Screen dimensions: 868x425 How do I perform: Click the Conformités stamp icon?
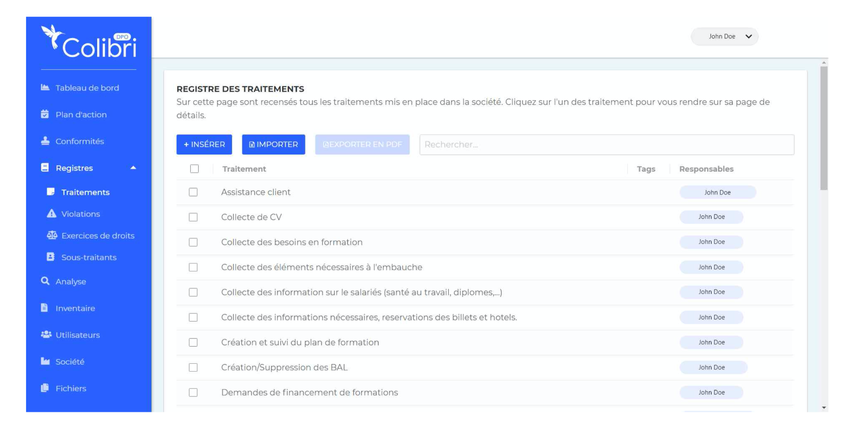[x=45, y=141]
